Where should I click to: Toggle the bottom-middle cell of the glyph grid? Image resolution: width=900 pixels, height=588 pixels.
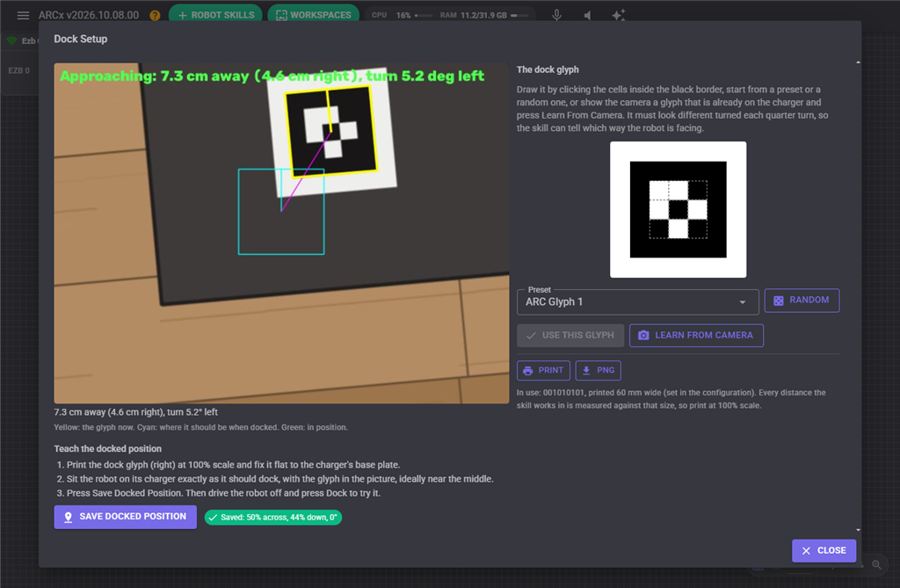tap(678, 229)
